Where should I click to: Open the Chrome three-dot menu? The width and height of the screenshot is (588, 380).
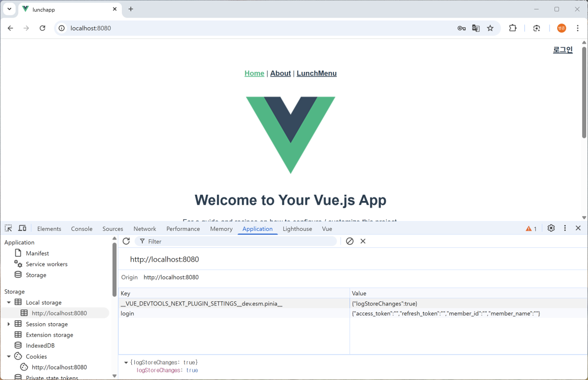pyautogui.click(x=578, y=28)
